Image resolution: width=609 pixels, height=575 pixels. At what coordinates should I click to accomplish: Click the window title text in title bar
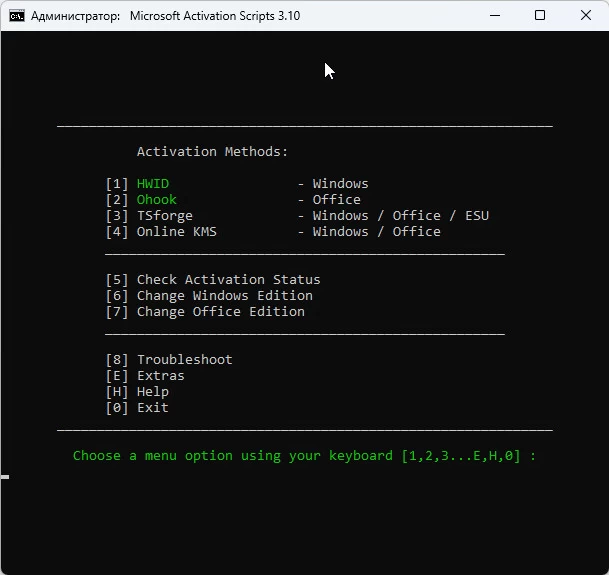point(165,16)
